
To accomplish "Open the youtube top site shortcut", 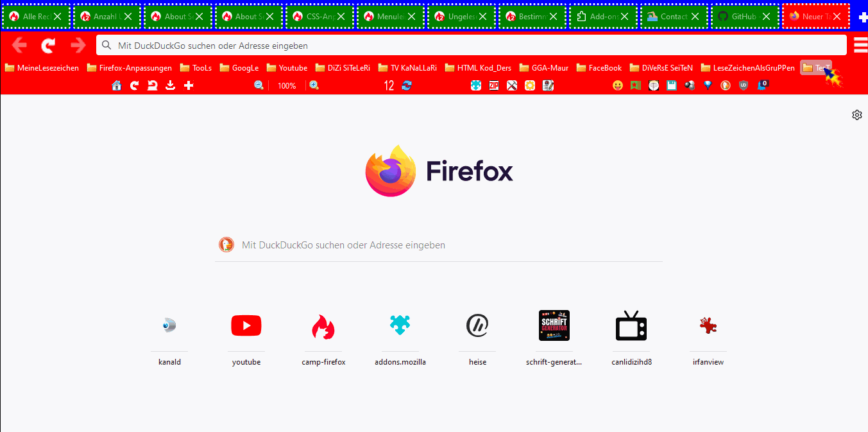I will coord(246,338).
